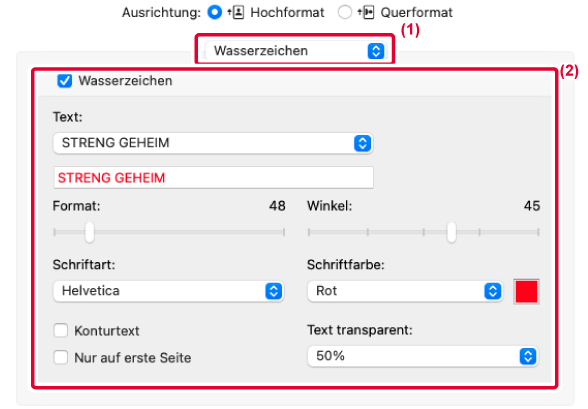Click the Format size slider handle
The image size is (588, 409).
(89, 232)
